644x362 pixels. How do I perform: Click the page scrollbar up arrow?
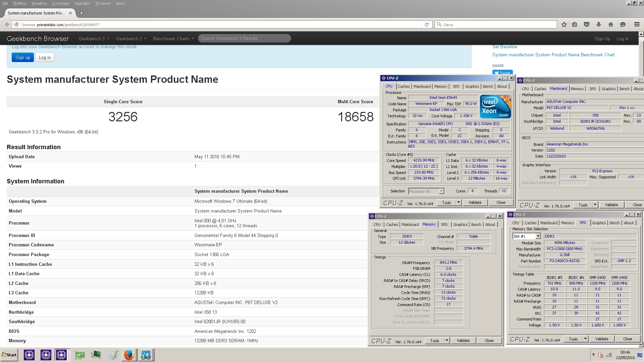[641, 34]
